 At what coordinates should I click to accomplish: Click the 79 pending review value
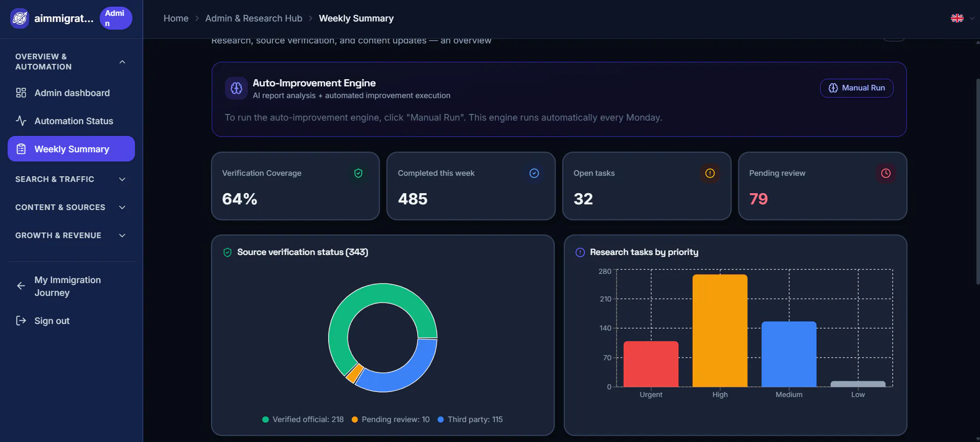[x=759, y=199]
